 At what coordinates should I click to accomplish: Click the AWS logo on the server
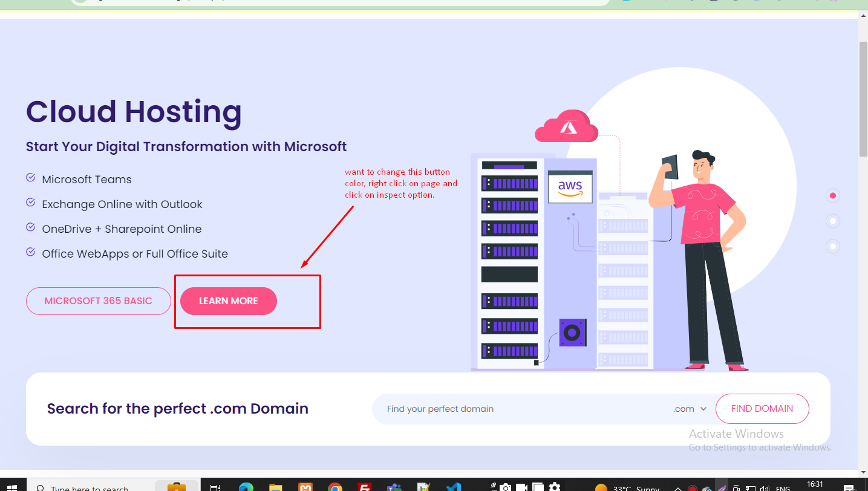(570, 187)
